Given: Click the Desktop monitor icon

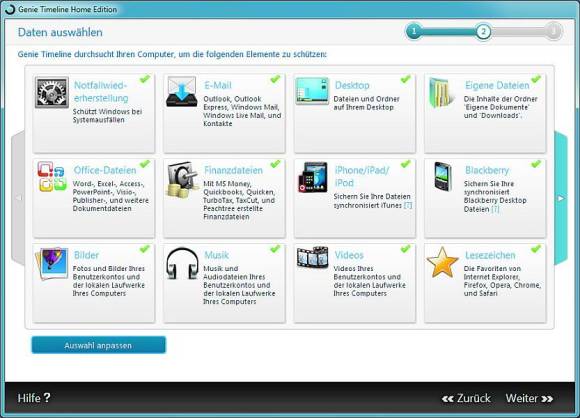Looking at the screenshot, I should (312, 91).
